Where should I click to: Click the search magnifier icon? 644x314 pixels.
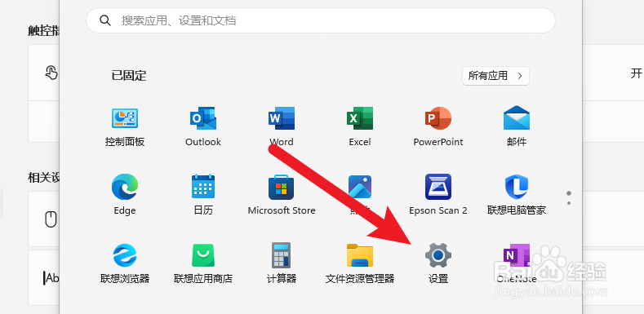tap(105, 20)
